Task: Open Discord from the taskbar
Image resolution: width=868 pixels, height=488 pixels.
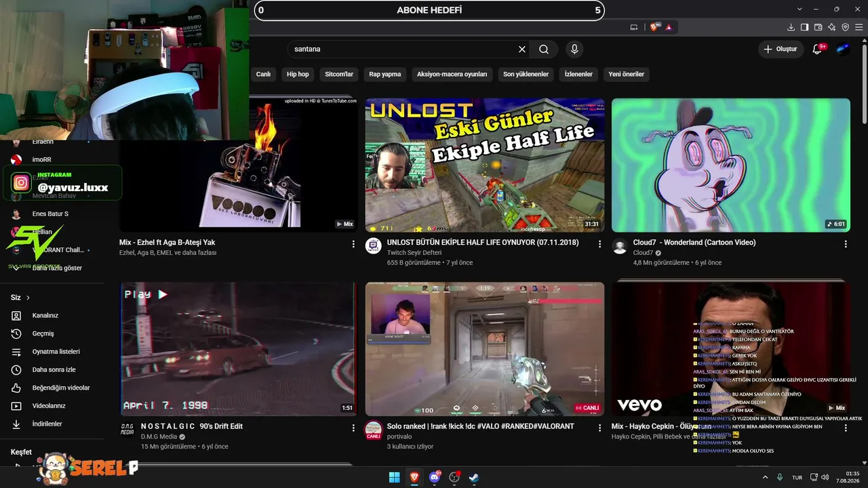Action: (435, 477)
